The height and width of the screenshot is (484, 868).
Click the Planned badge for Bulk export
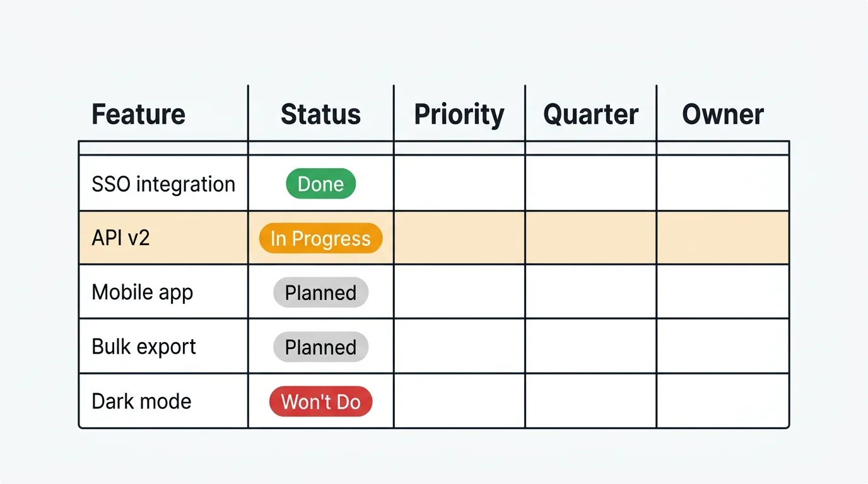coord(320,347)
